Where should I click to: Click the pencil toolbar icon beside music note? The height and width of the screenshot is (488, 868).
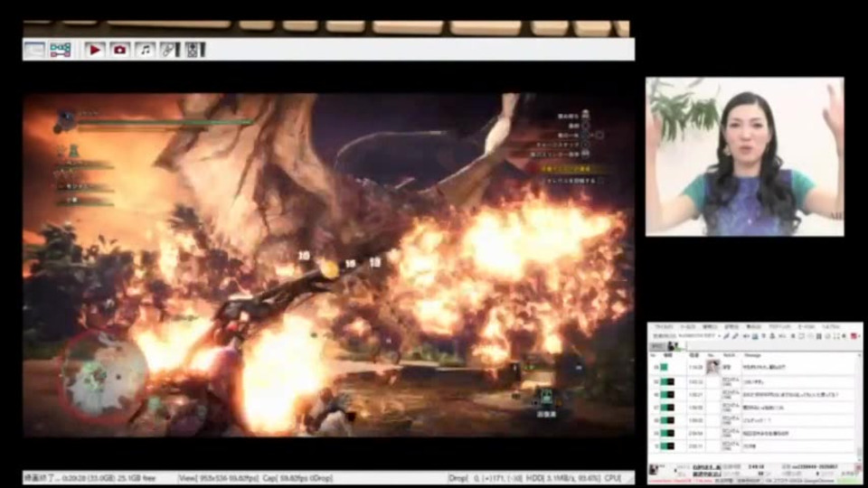coord(170,50)
